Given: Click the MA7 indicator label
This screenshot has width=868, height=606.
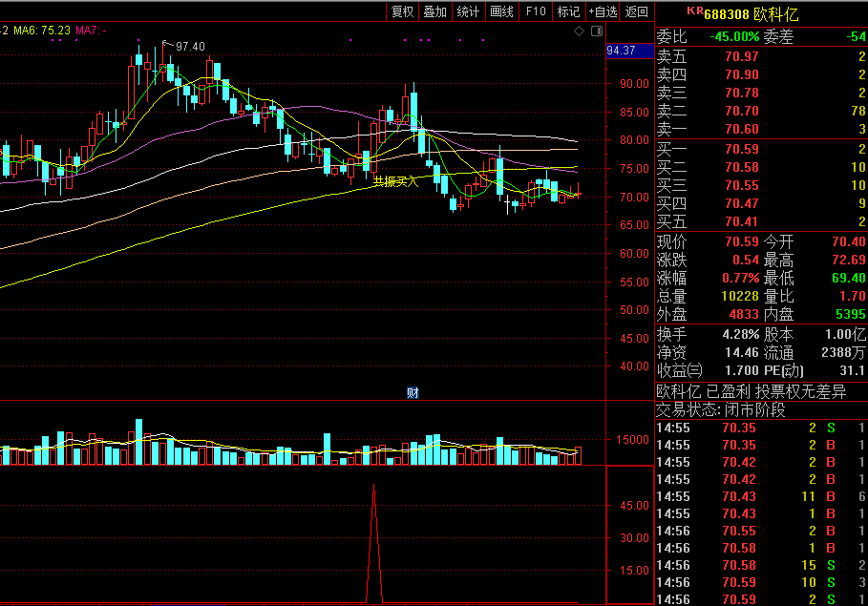Looking at the screenshot, I should [x=91, y=31].
